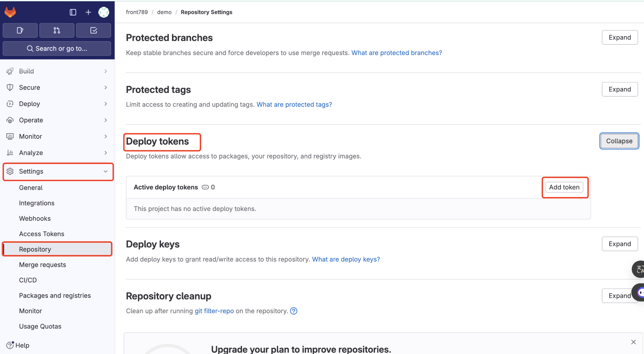Click the 'Search or go to' field
The image size is (644, 354).
coord(57,48)
